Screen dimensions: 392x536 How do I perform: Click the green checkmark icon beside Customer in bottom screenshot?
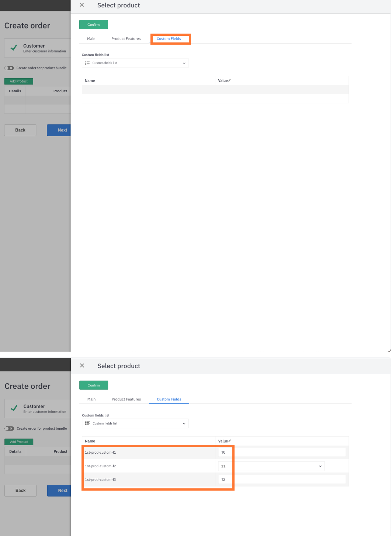(x=14, y=408)
